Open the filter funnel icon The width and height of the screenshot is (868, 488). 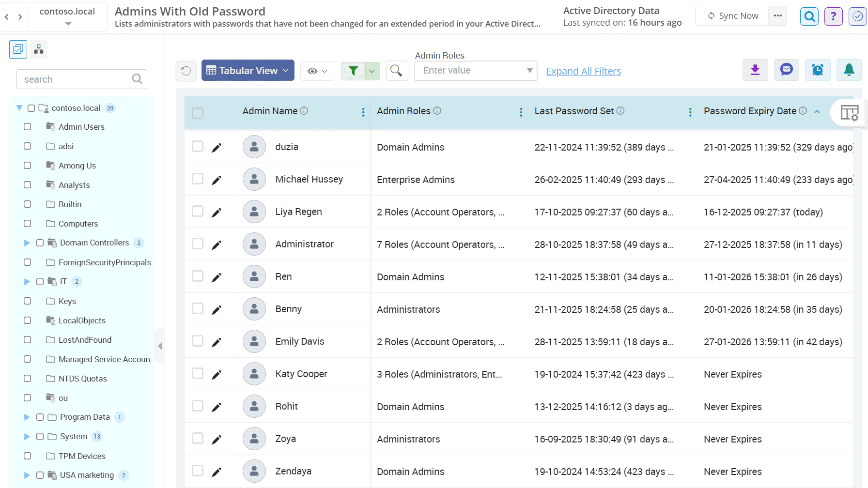[354, 71]
